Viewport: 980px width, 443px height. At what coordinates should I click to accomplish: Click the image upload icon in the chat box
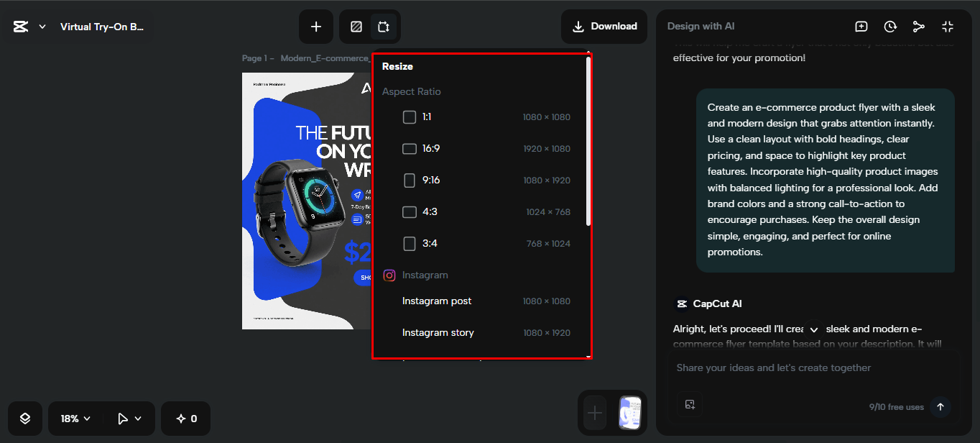[x=690, y=404]
